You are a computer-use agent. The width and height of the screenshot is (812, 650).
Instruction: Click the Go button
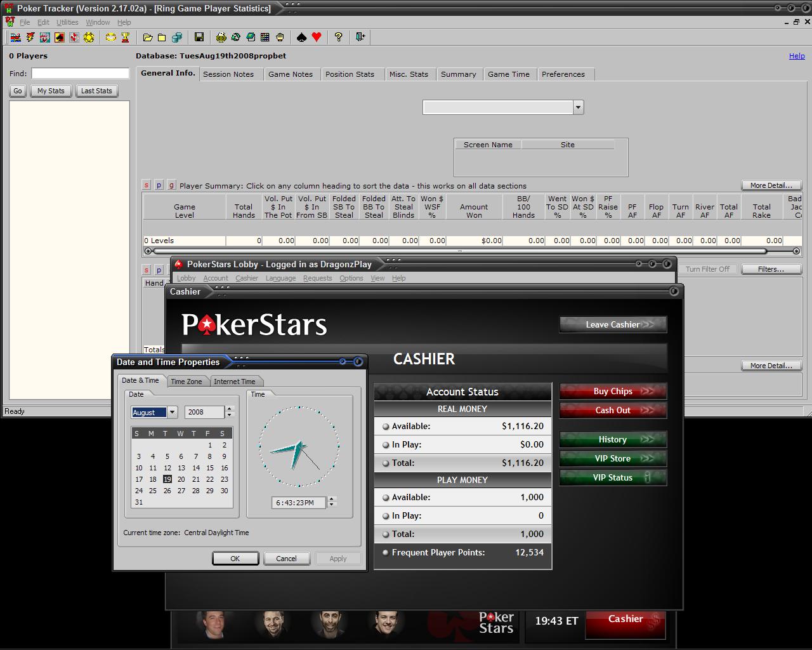18,91
